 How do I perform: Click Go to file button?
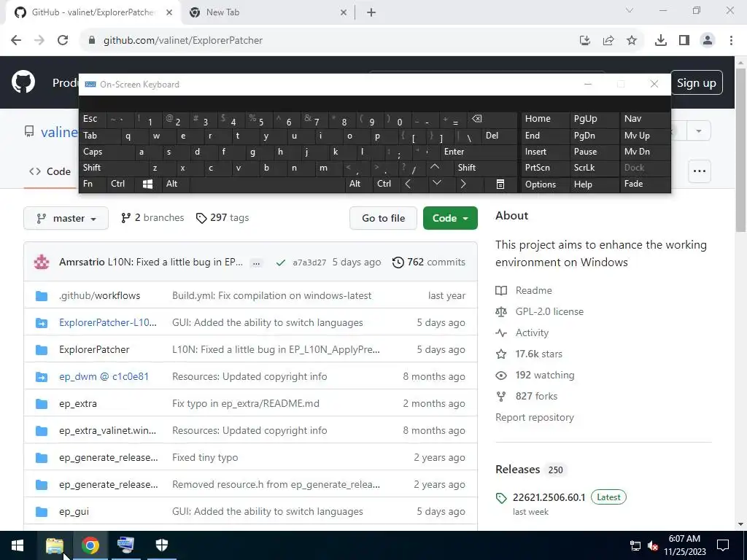[x=383, y=218]
